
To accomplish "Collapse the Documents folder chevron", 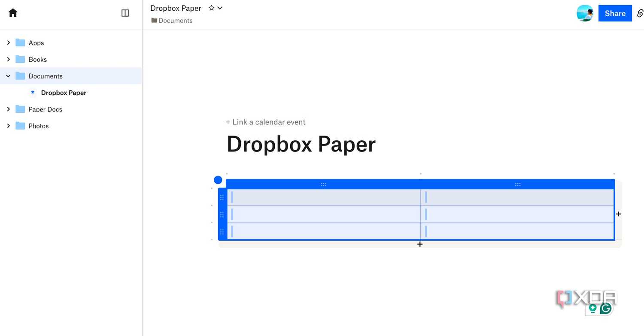I will [8, 76].
